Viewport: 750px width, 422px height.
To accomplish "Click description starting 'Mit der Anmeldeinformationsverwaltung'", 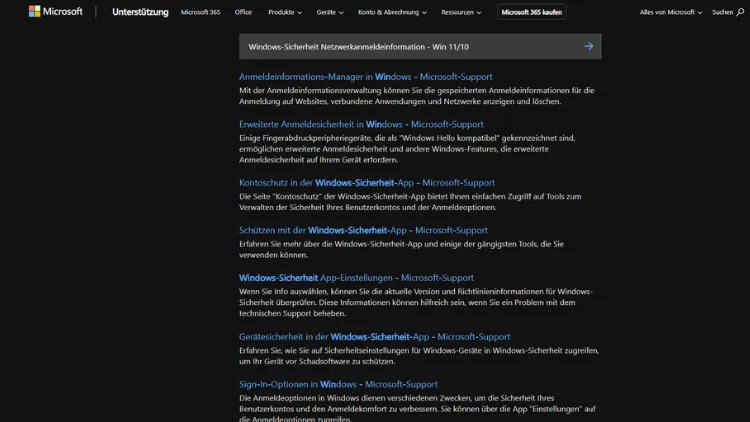I will pyautogui.click(x=417, y=96).
